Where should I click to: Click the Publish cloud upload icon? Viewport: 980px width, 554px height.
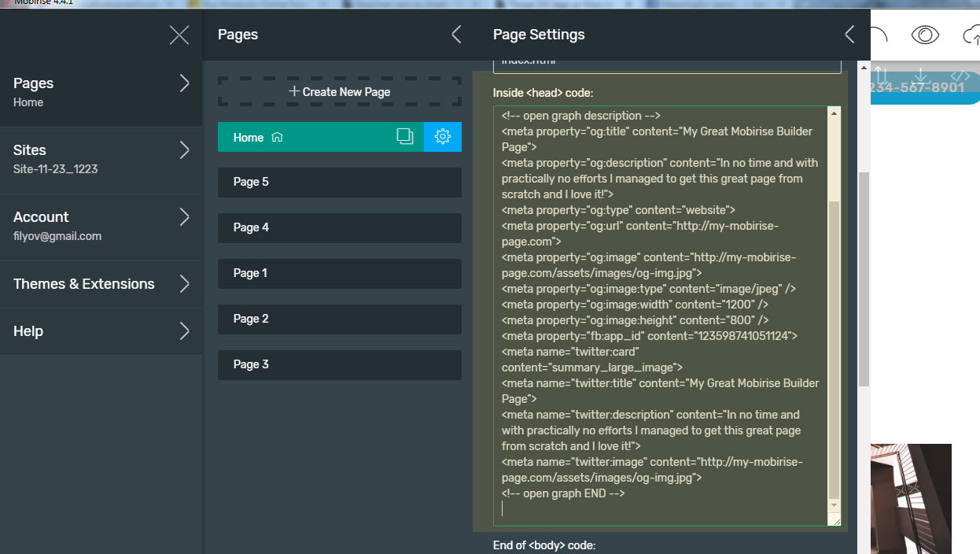click(x=971, y=35)
